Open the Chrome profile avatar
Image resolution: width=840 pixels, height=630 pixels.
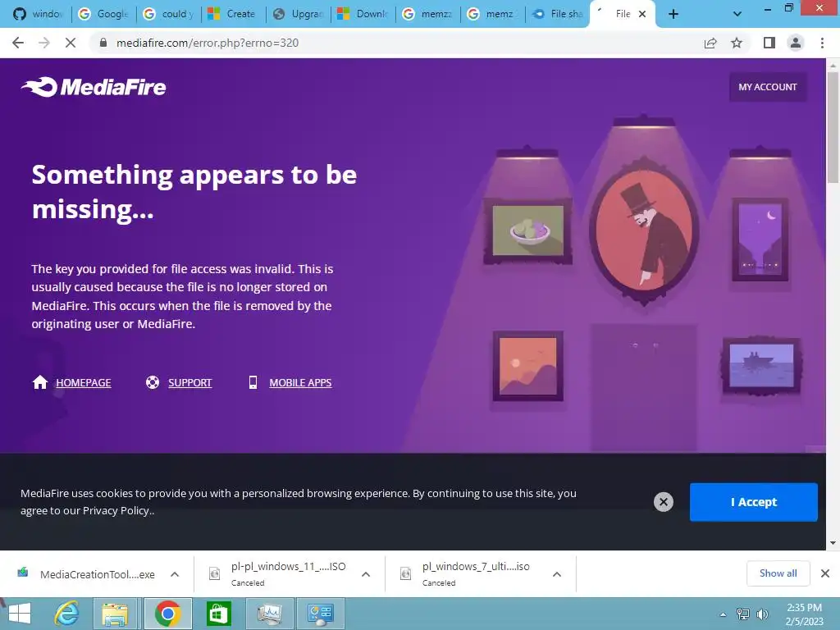pos(796,43)
